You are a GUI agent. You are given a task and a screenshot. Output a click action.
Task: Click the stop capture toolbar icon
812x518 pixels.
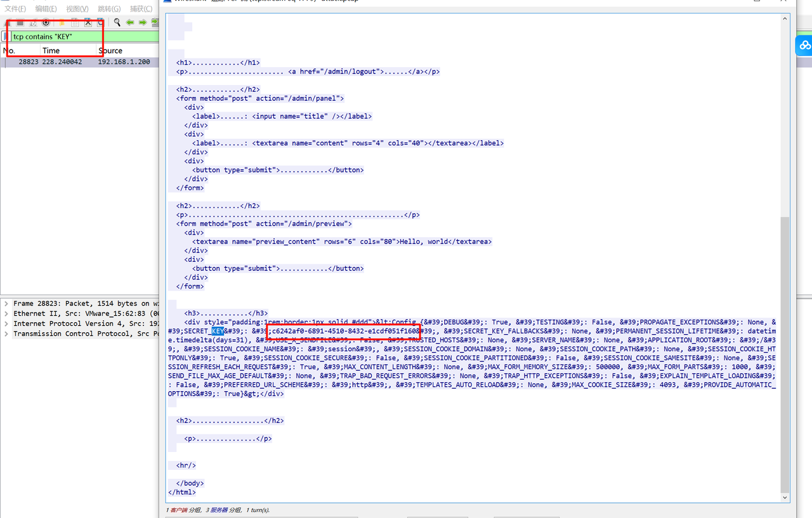(20, 23)
